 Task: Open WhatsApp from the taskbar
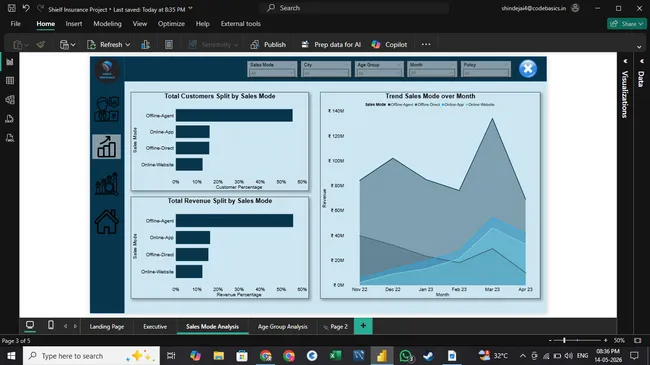coord(405,355)
